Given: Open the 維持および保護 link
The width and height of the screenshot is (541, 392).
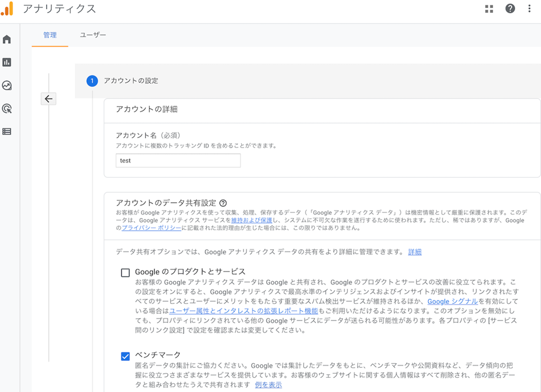Looking at the screenshot, I should tap(252, 220).
